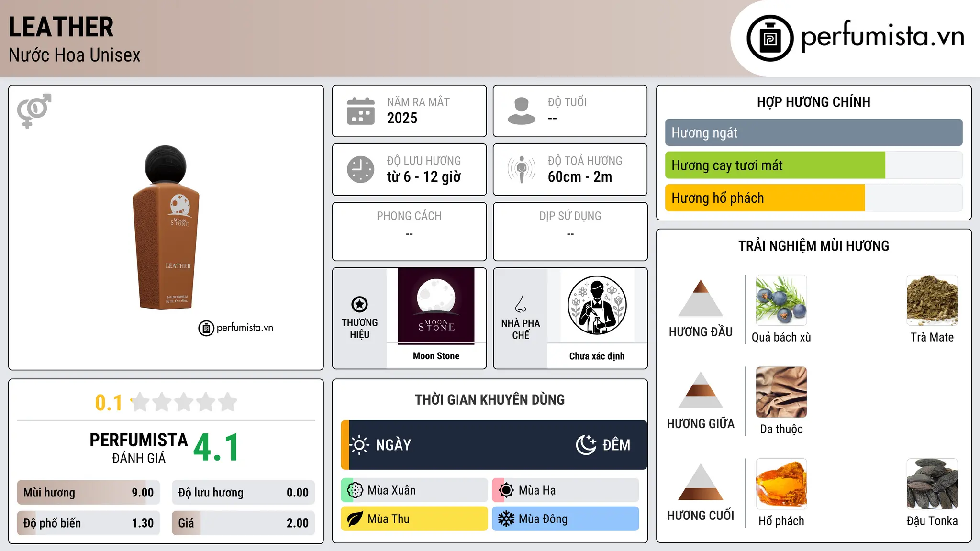Screen dimensions: 980x551
Task: Click the user rating value 0.1
Action: click(109, 403)
